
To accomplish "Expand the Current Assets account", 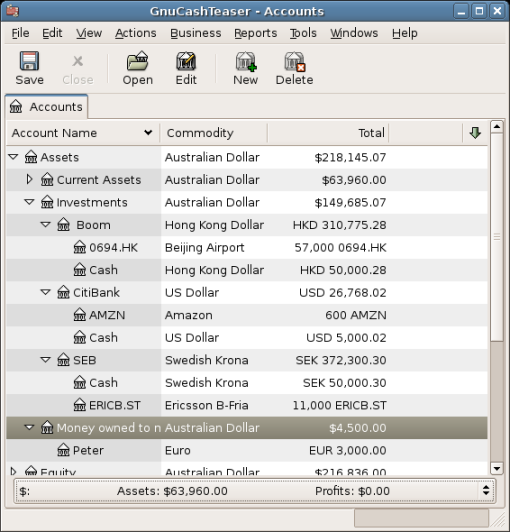I will 30,179.
